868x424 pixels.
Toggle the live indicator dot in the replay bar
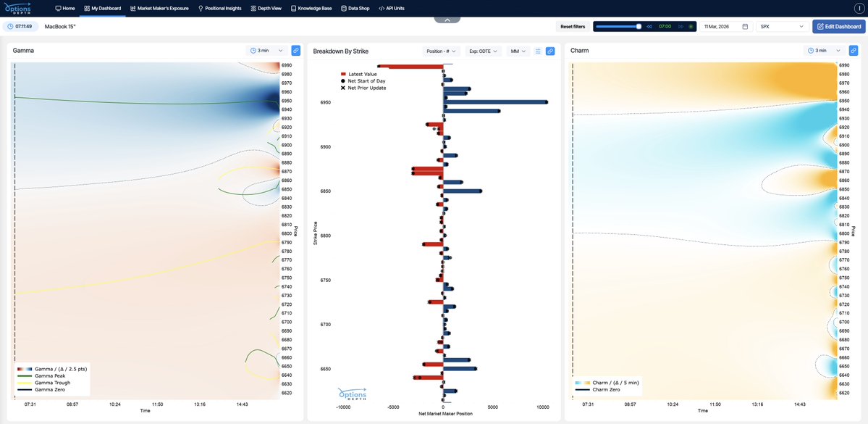point(691,26)
